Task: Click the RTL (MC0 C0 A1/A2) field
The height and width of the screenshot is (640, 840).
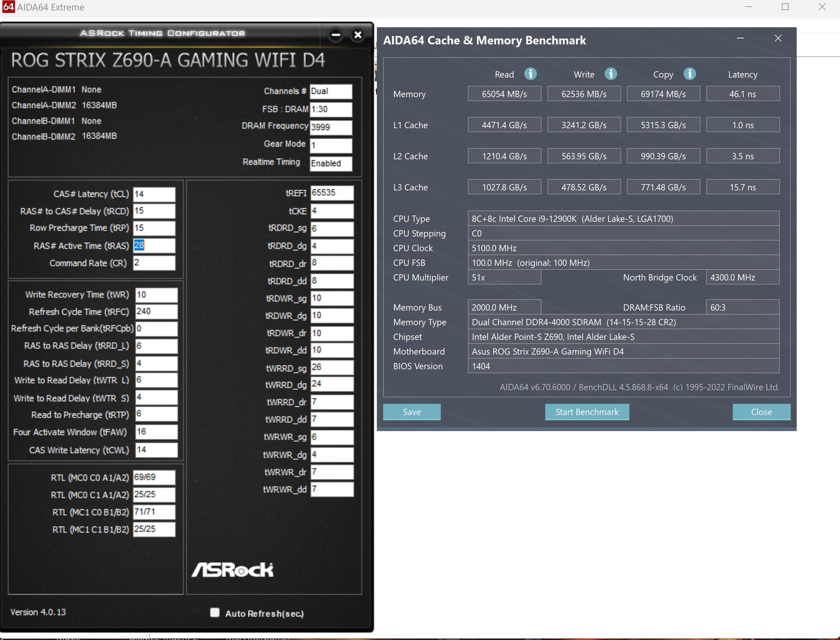Action: point(154,477)
